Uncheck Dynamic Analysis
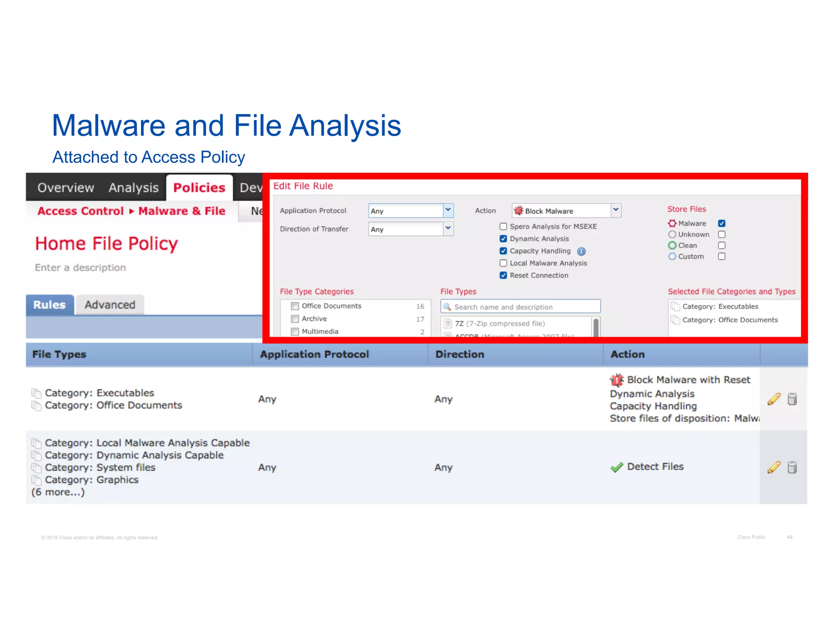The width and height of the screenshot is (834, 644). (x=503, y=239)
